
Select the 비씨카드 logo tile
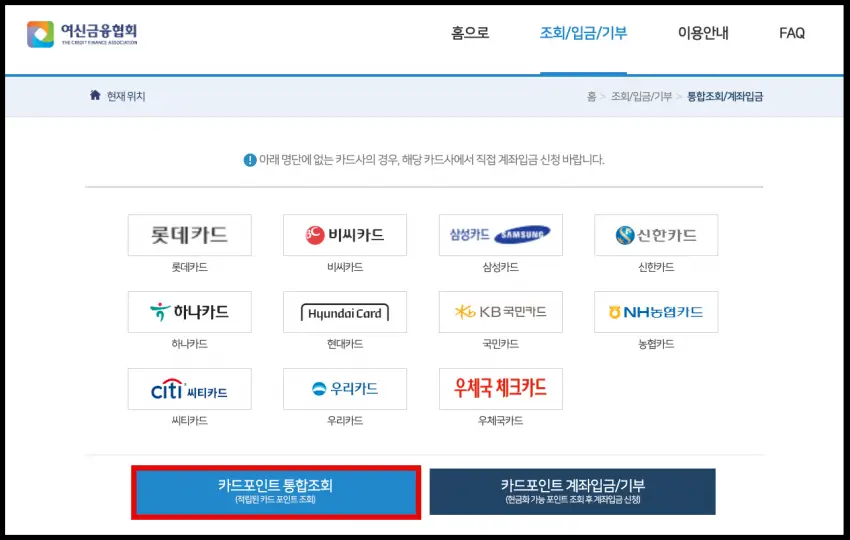click(345, 235)
